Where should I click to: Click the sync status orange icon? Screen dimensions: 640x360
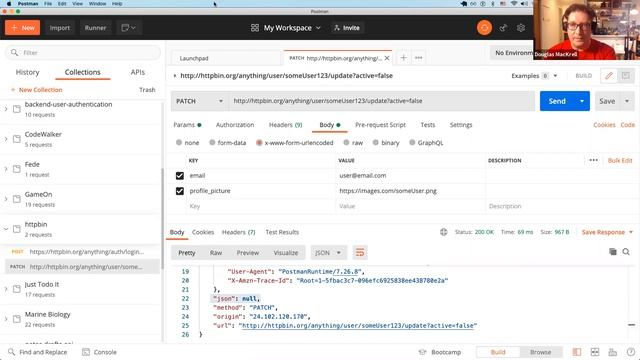pyautogui.click(x=484, y=28)
